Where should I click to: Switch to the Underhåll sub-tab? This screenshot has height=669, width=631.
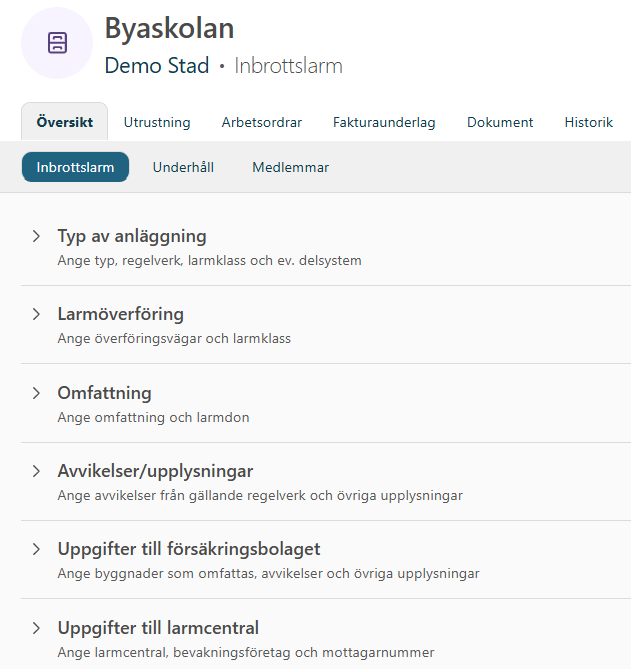[183, 167]
